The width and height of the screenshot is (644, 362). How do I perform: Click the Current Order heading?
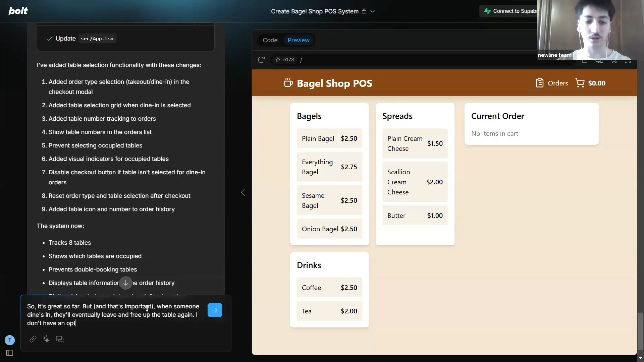click(x=497, y=116)
